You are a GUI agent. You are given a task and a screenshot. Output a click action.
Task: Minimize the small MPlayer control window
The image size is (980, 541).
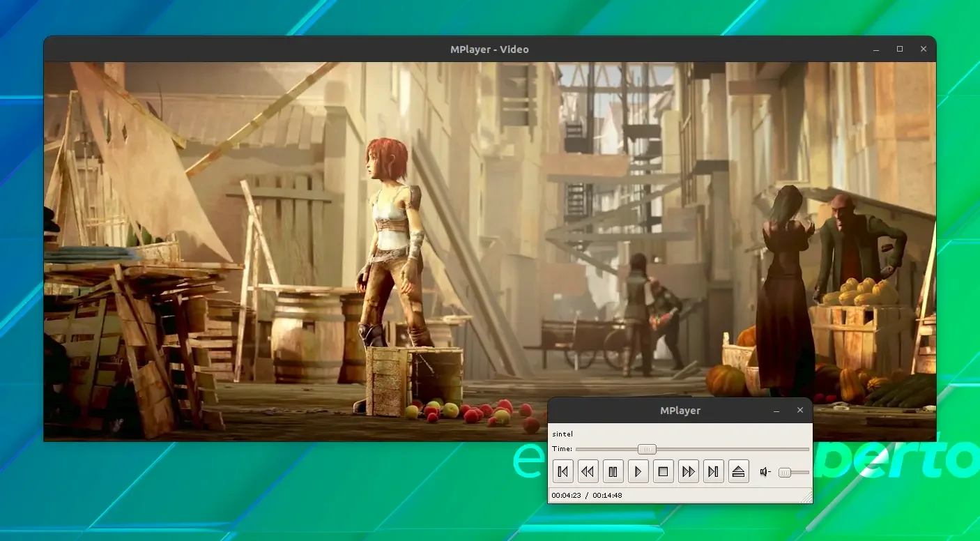(x=776, y=411)
